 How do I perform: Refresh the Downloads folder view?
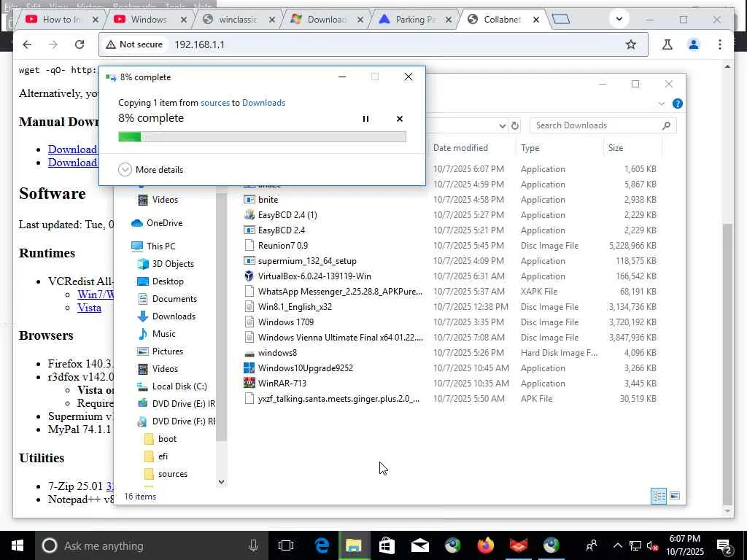click(x=515, y=125)
